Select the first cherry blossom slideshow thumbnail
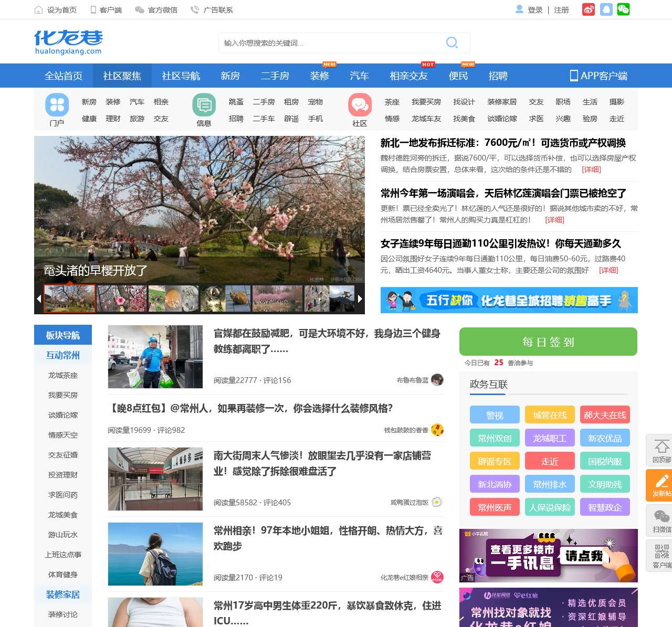 coord(69,299)
